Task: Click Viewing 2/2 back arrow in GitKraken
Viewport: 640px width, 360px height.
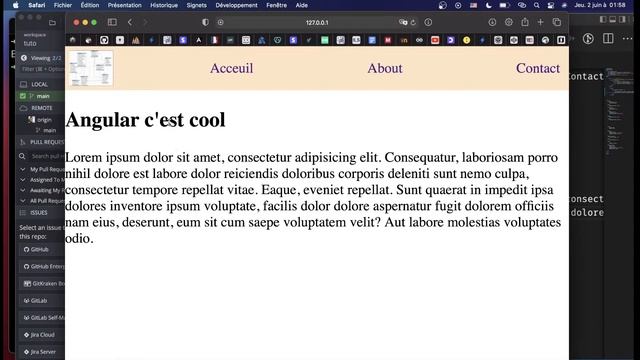Action: [x=24, y=58]
